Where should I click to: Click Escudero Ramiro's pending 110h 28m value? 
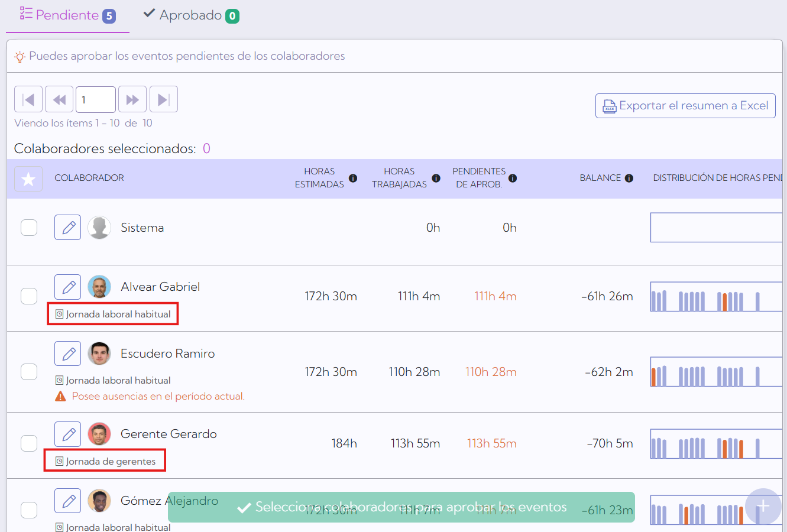pyautogui.click(x=491, y=372)
